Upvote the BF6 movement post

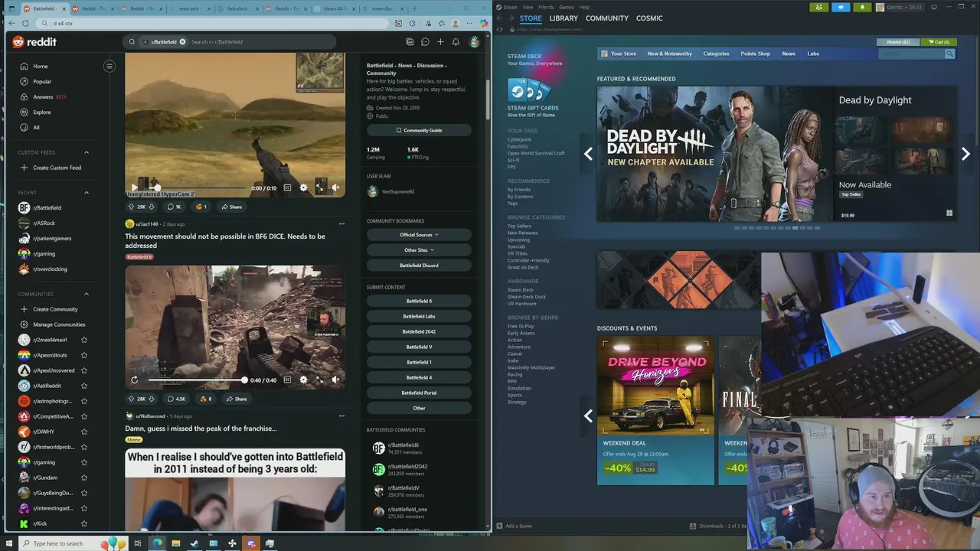[132, 399]
